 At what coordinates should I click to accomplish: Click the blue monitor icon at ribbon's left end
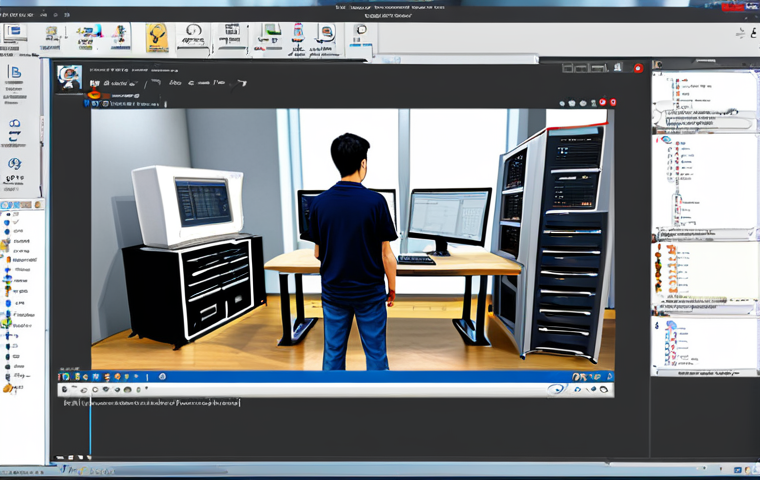point(14,32)
